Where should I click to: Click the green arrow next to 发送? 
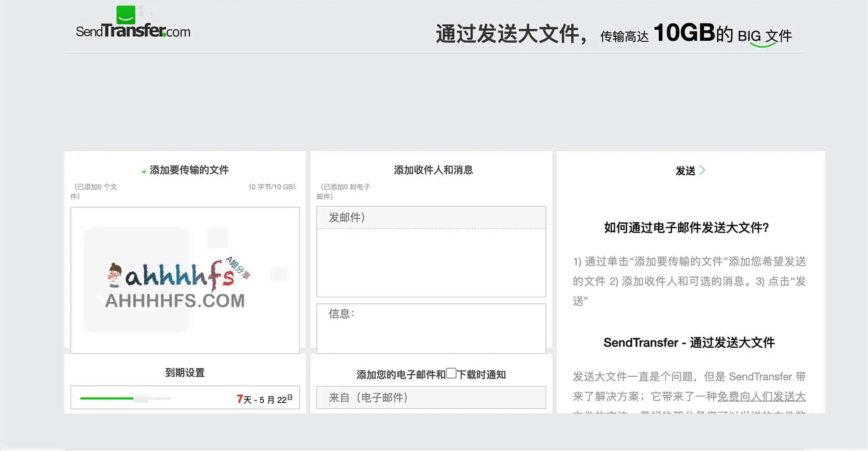[703, 170]
